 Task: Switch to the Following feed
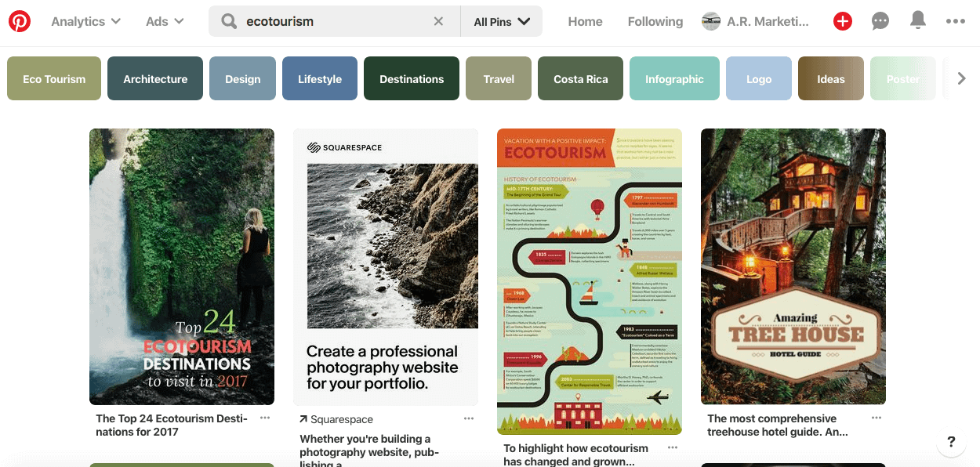pos(655,21)
